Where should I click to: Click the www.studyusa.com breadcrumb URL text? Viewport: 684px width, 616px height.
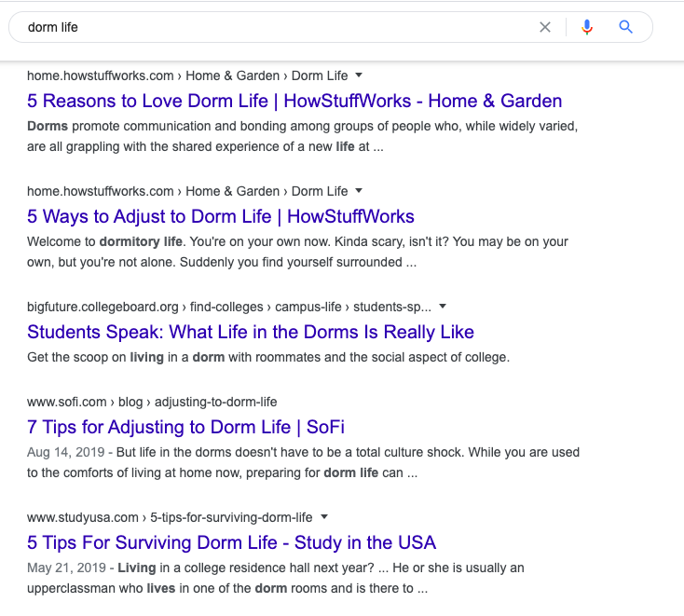pyautogui.click(x=170, y=517)
